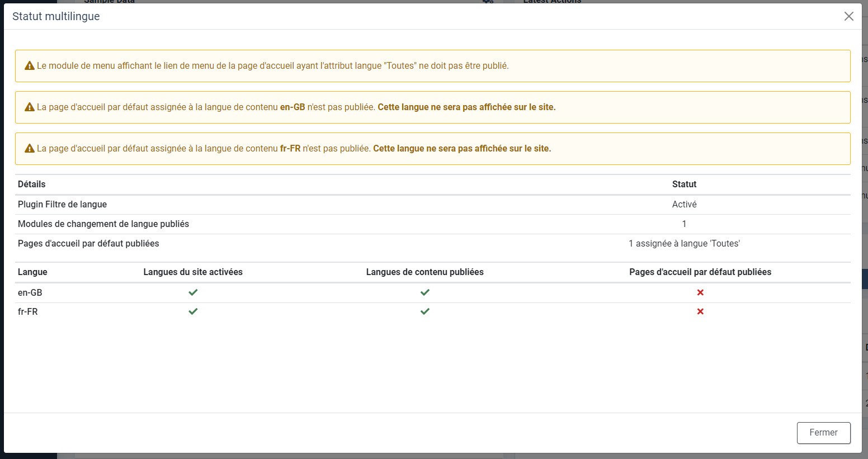Click fr-FR red cross under Pages d'accueil
The width and height of the screenshot is (868, 459).
700,311
